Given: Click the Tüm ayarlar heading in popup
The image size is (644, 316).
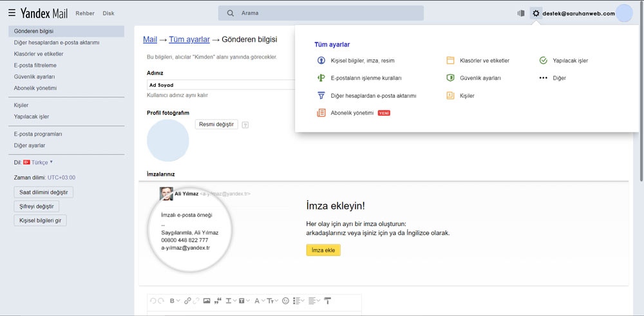Looking at the screenshot, I should (x=332, y=44).
